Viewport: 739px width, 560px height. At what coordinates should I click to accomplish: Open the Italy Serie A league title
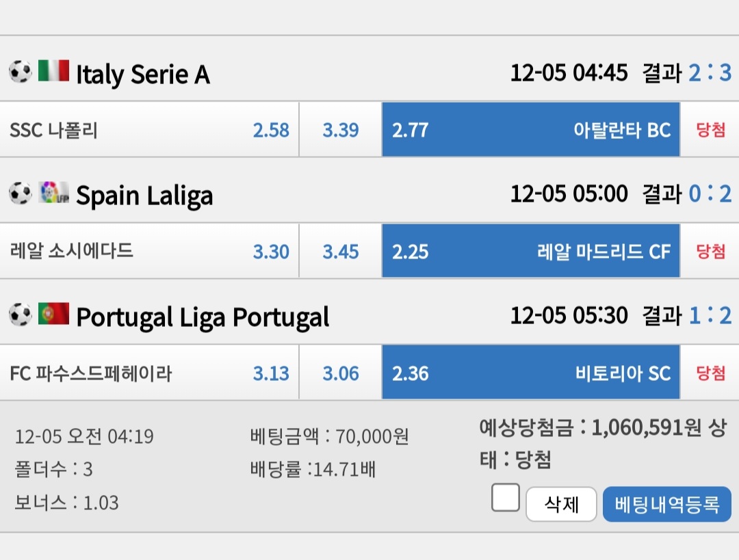pos(143,75)
